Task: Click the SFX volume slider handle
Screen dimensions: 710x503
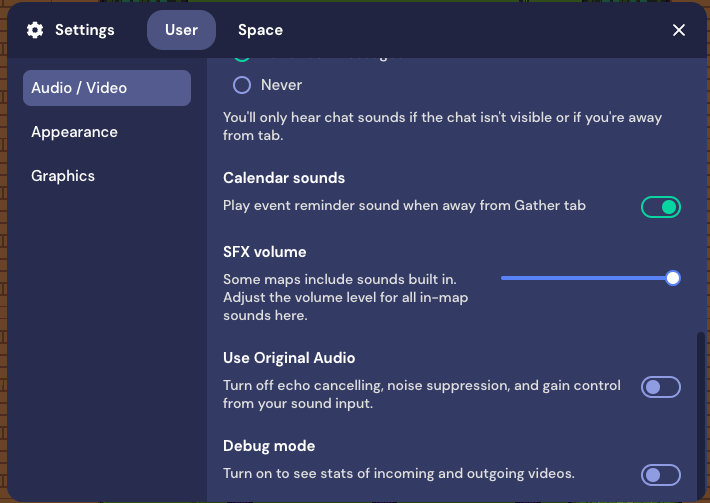Action: (673, 278)
